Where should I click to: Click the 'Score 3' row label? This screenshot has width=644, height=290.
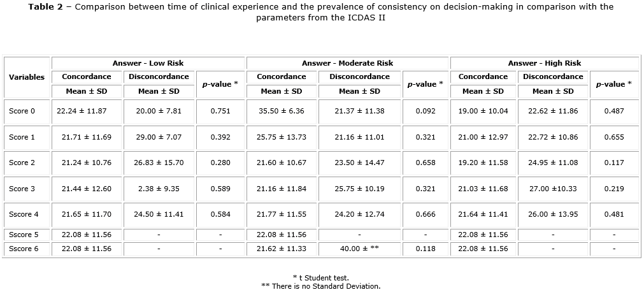click(22, 189)
